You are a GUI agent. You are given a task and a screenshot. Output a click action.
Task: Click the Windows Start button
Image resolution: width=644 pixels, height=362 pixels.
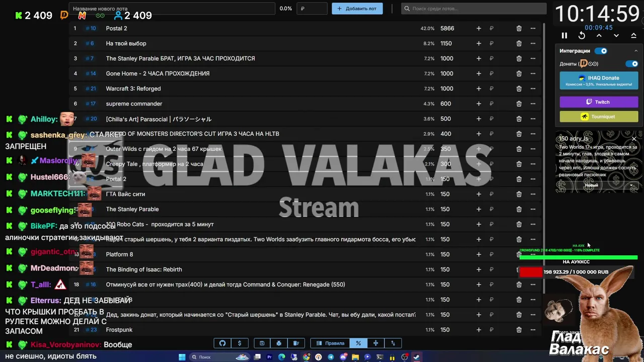click(182, 357)
